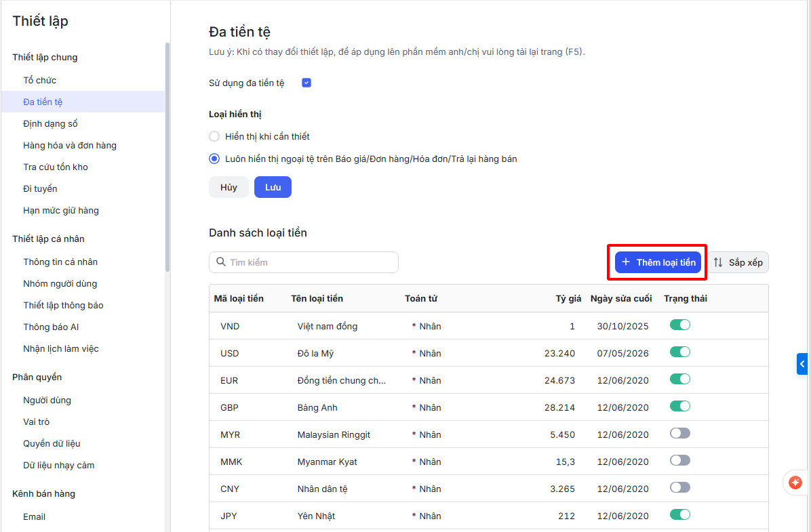Click the 07/05/2026 date cell
This screenshot has width=811, height=532.
click(x=622, y=354)
